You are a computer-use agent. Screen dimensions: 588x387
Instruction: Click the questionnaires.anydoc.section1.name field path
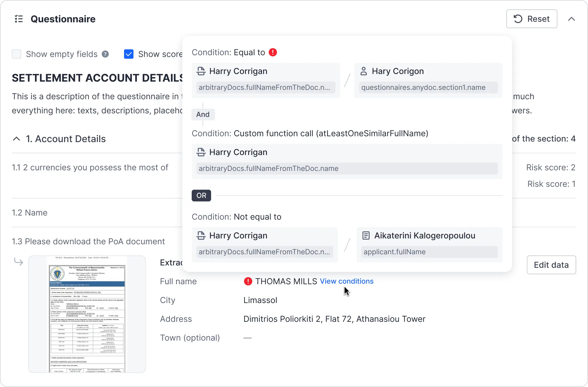(x=423, y=88)
